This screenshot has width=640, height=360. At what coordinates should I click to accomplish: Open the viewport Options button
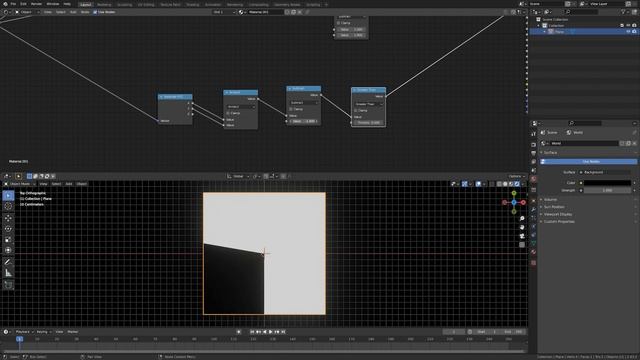[x=516, y=176]
